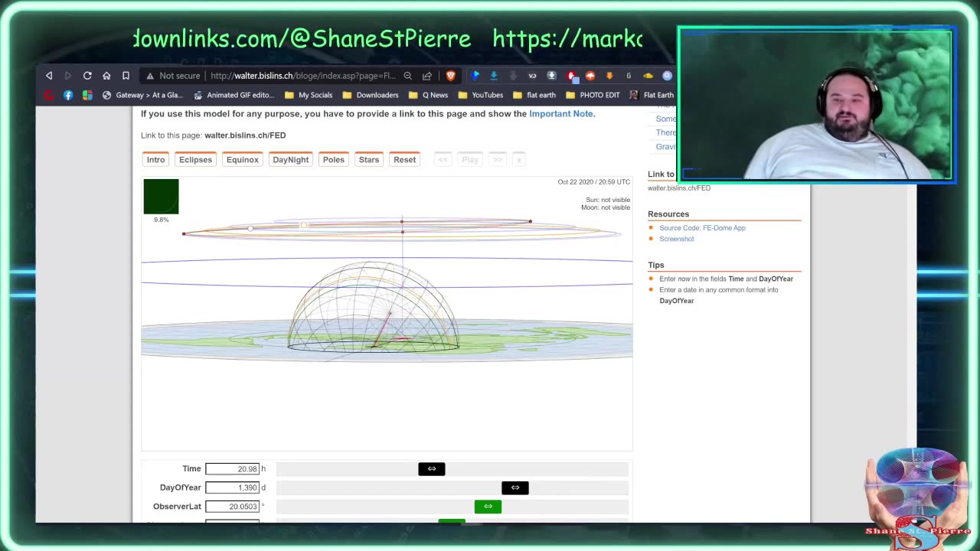Reload the page with the refresh icon

pyautogui.click(x=87, y=76)
